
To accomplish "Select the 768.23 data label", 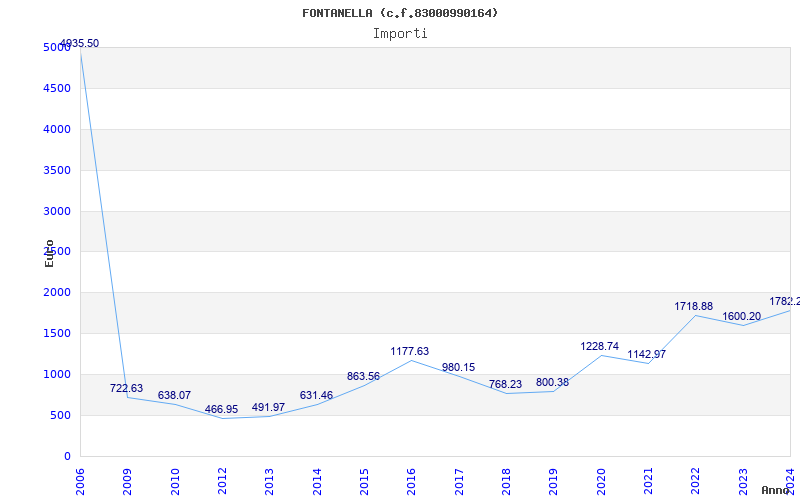I will pos(505,384).
